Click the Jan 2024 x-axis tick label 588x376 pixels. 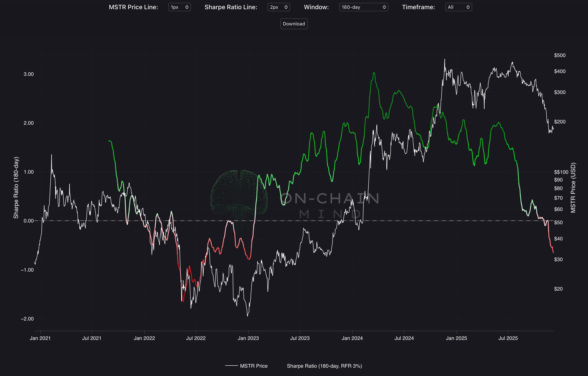[x=352, y=338]
